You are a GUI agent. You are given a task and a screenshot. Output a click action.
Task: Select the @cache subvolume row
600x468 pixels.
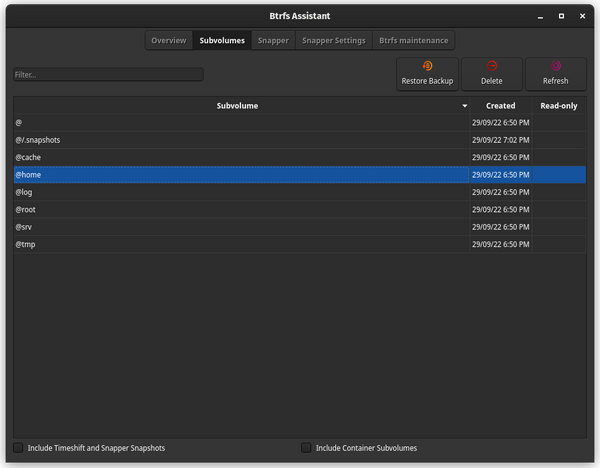(238, 157)
